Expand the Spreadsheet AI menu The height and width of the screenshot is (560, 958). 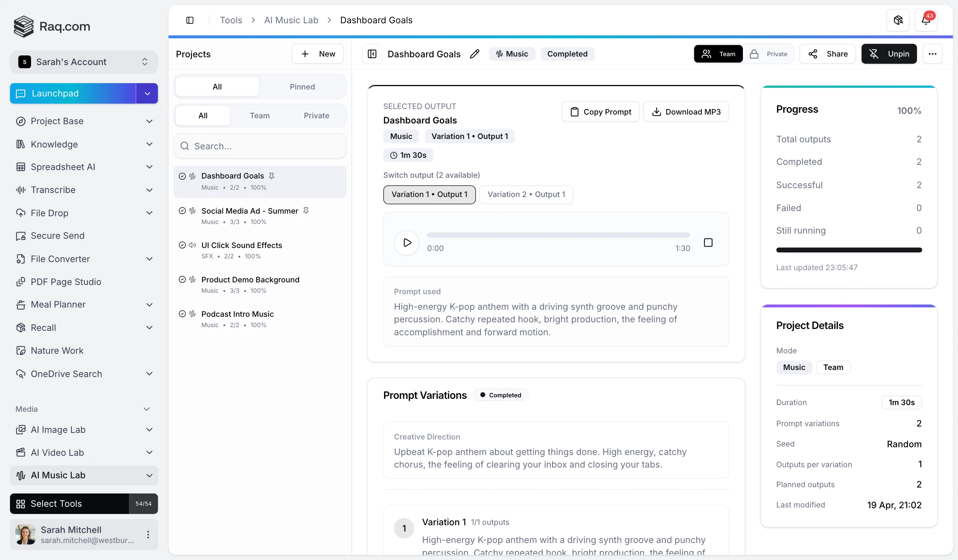[x=149, y=167]
